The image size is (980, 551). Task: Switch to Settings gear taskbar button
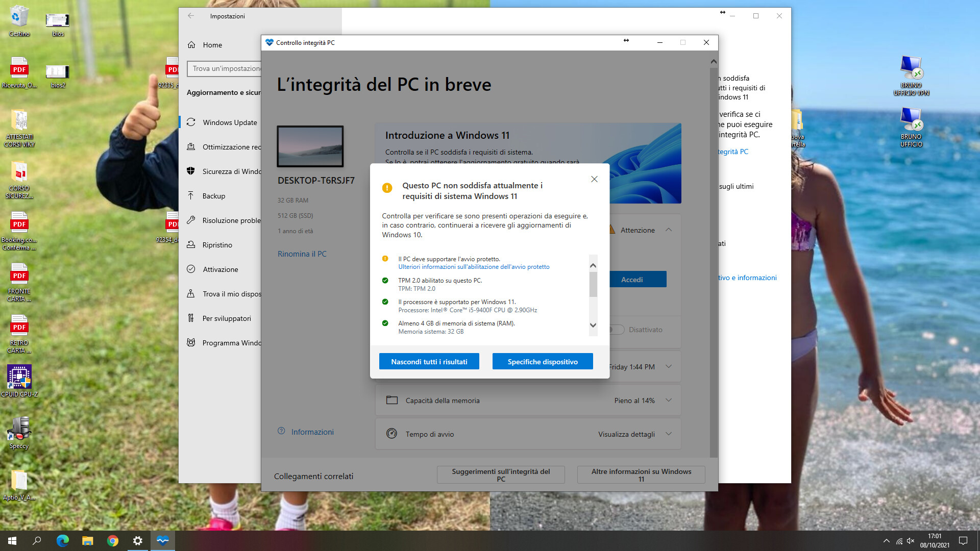(x=137, y=541)
